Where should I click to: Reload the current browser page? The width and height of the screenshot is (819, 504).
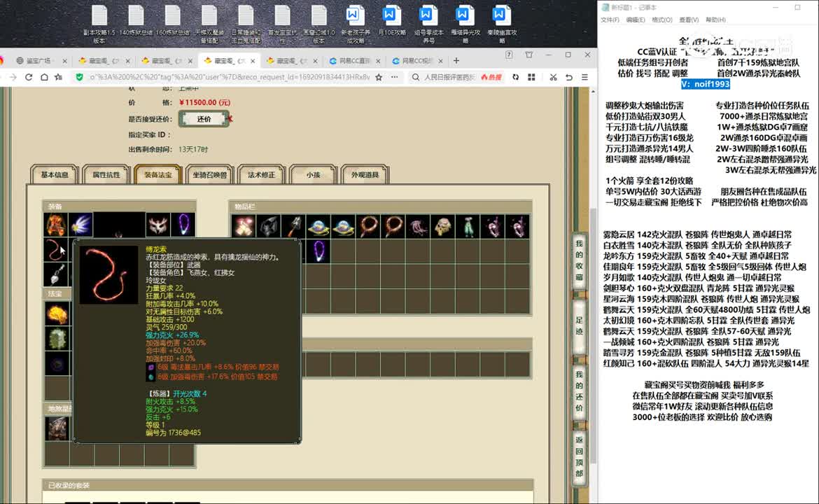tap(29, 77)
